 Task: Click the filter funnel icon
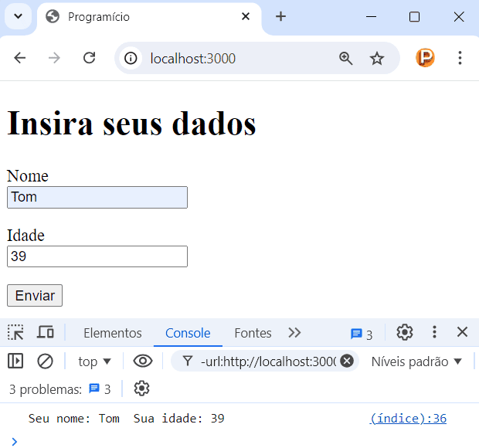point(188,361)
